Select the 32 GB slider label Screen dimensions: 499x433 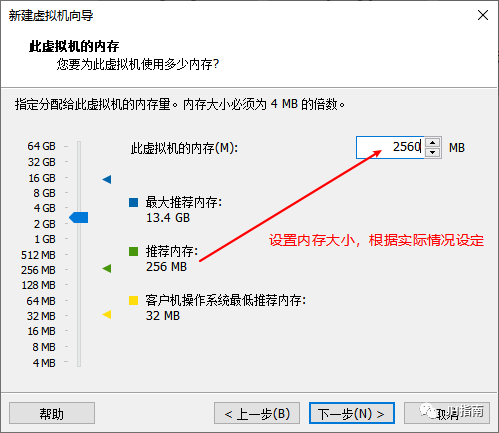tap(41, 162)
